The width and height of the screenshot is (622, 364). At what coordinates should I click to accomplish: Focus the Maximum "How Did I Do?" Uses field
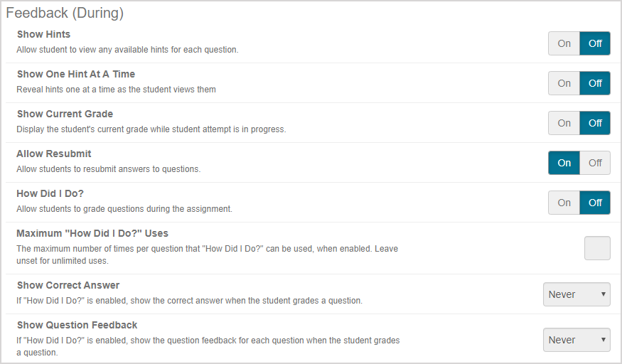click(597, 248)
